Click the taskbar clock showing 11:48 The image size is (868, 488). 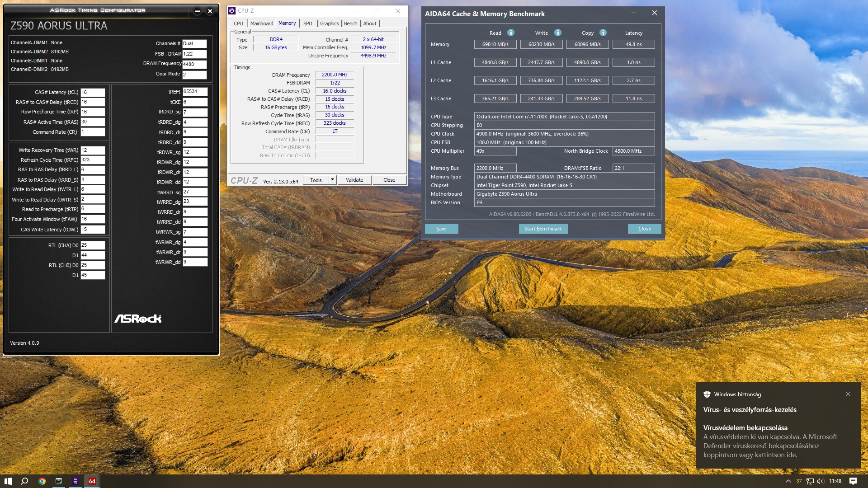(835, 481)
